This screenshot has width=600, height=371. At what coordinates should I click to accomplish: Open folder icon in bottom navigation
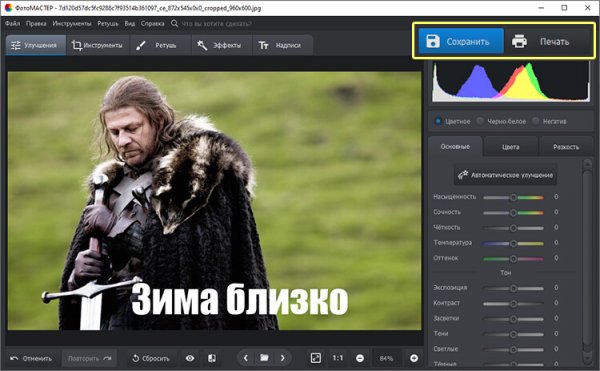tap(264, 358)
